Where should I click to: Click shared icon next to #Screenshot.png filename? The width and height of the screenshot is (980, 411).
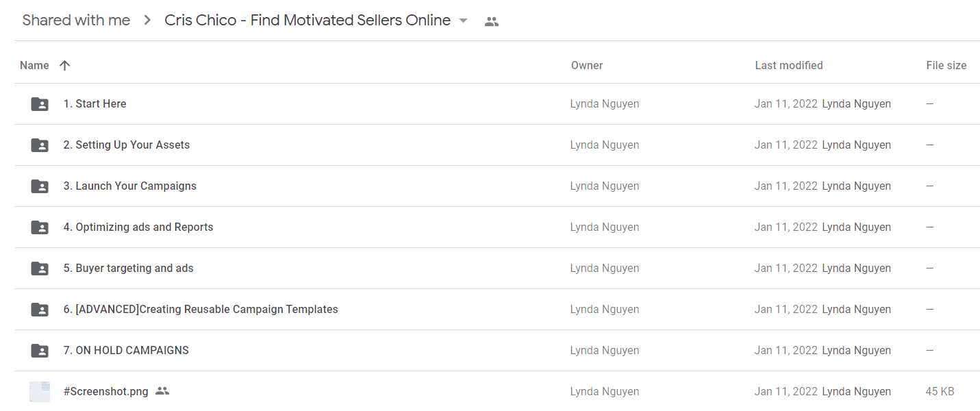click(x=162, y=391)
